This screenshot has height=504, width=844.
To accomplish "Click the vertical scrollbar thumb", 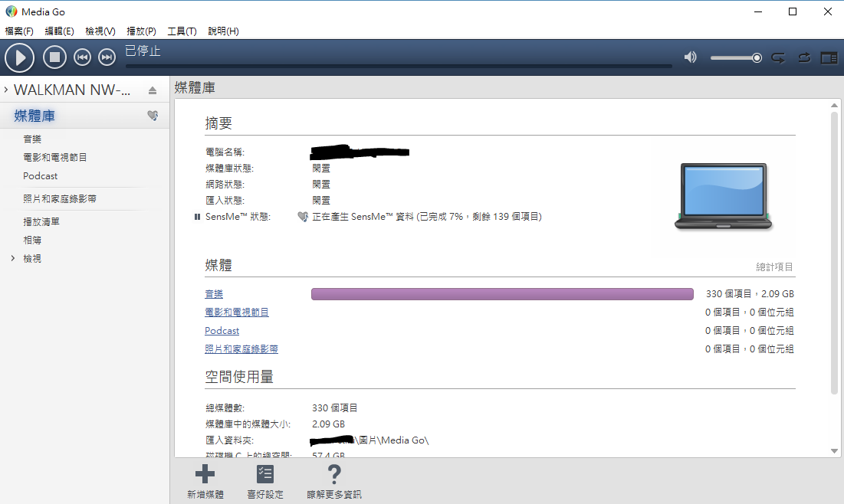I will pos(834,253).
